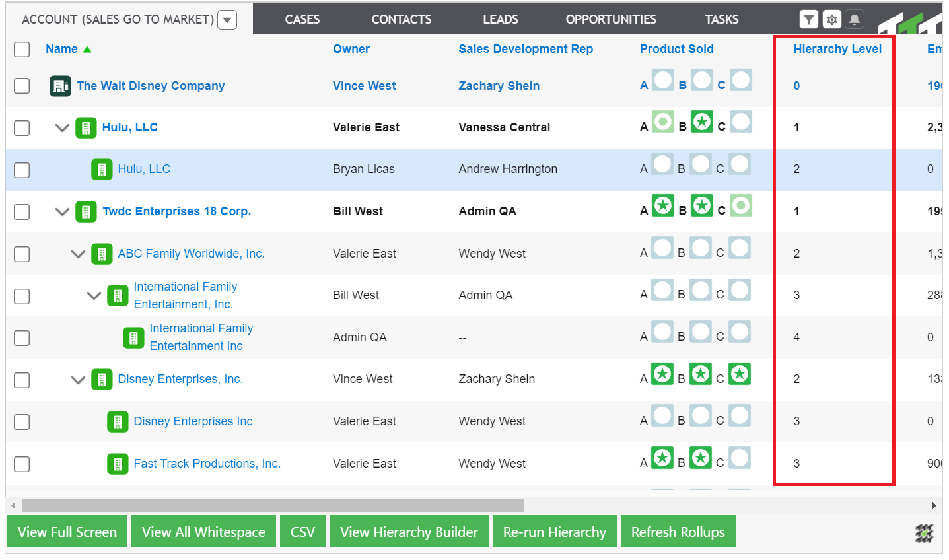Screen dimensions: 949x560
Task: Click the settings gear icon
Action: tap(831, 19)
